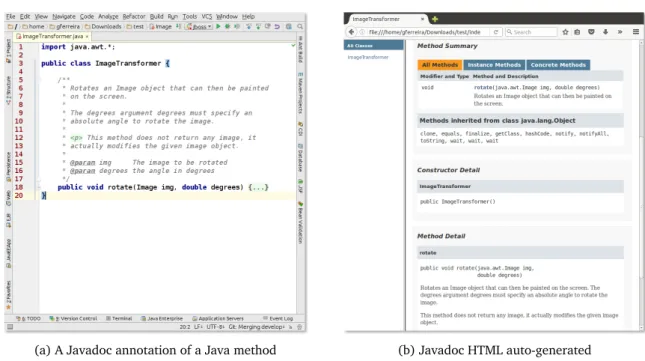Click the trash icon in IDE status bar

pos(299,327)
